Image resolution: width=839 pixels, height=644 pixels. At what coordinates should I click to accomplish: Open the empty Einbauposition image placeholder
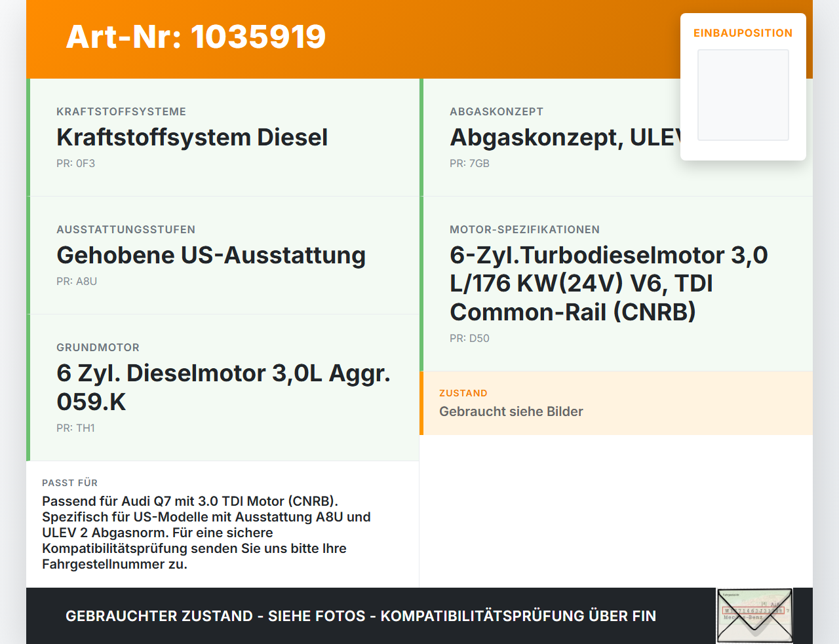tap(743, 95)
